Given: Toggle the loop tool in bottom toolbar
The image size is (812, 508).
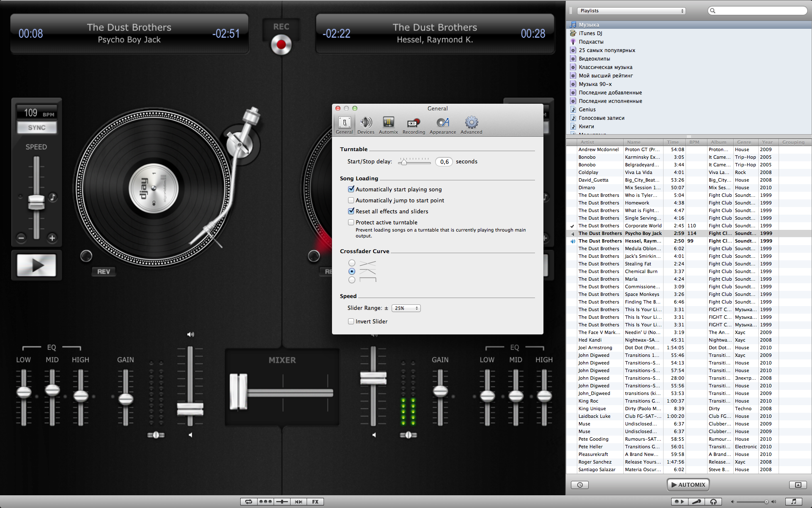Looking at the screenshot, I should pyautogui.click(x=248, y=502).
